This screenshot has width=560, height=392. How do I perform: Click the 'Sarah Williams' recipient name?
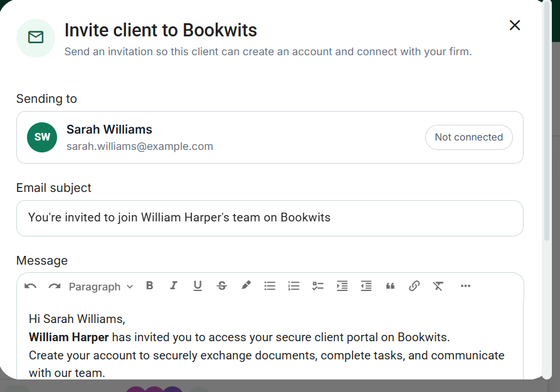tap(109, 129)
